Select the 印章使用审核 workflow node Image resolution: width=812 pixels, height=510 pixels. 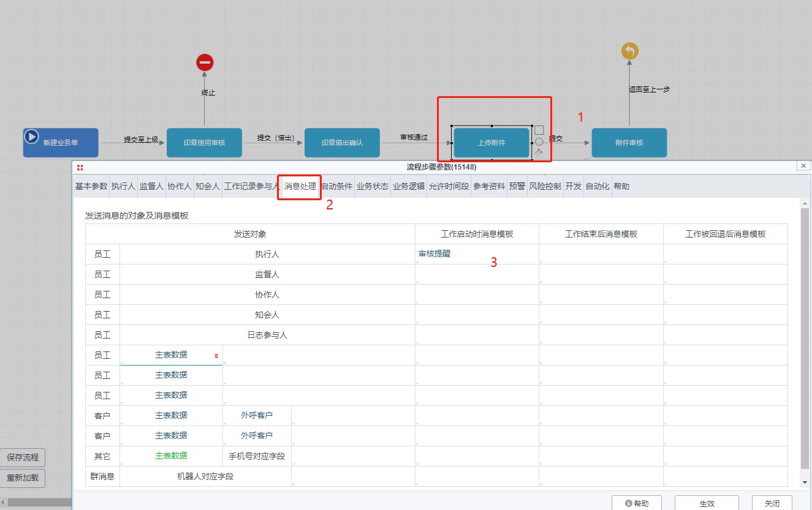[204, 143]
